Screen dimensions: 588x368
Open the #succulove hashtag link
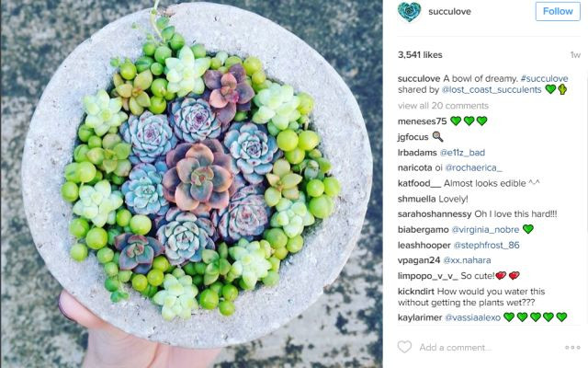pyautogui.click(x=544, y=78)
